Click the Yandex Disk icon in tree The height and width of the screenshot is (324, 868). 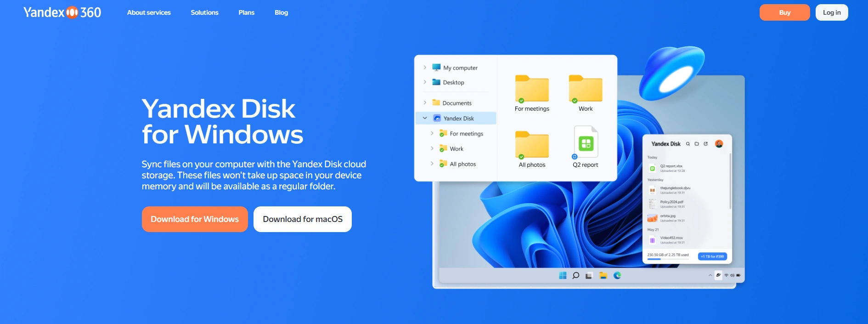[x=437, y=118]
